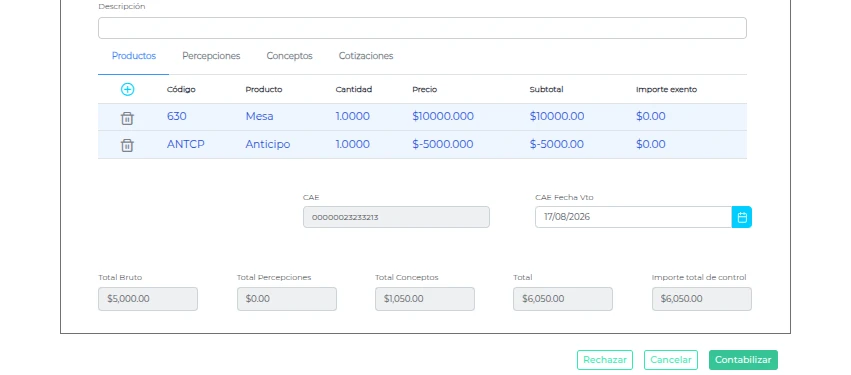Open the Conceptos tab
Screen dimensions: 851x375
click(x=289, y=56)
